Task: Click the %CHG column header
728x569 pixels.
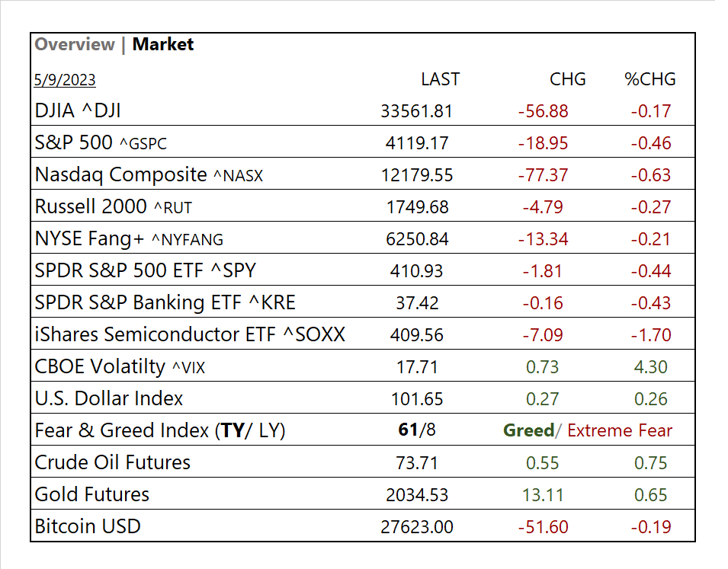Action: coord(650,79)
